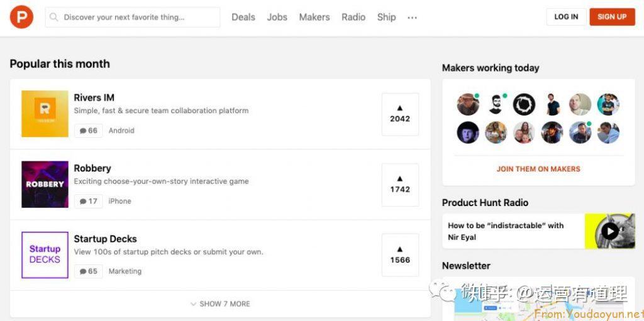
Task: Open the Startup Decks title link
Action: 105,239
